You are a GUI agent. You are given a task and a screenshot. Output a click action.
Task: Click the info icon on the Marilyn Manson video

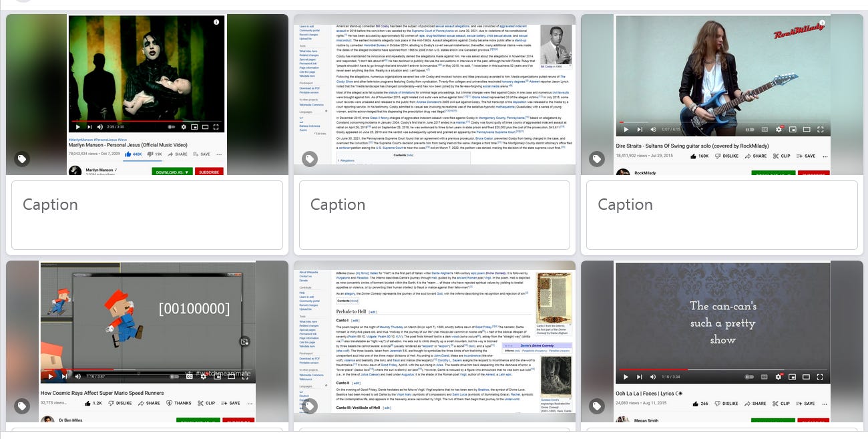pyautogui.click(x=216, y=22)
